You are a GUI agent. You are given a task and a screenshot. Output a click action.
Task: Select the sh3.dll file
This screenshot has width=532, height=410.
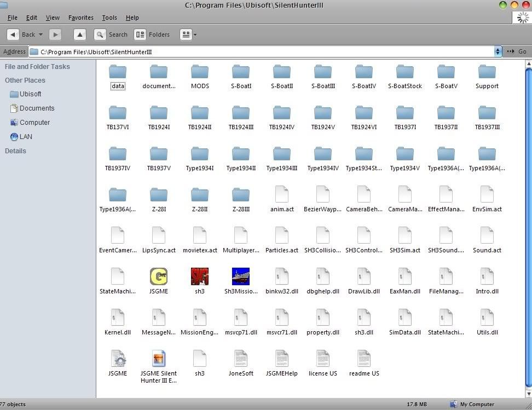(x=364, y=323)
